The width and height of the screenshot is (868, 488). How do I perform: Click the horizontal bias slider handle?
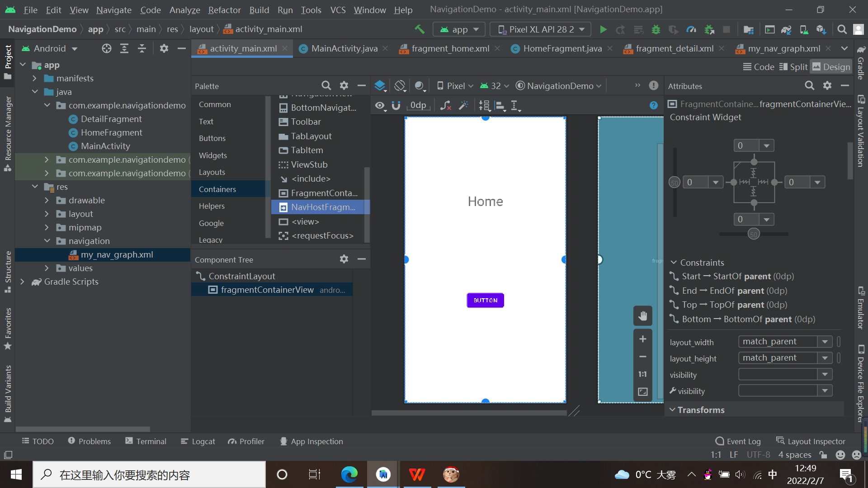[753, 234]
